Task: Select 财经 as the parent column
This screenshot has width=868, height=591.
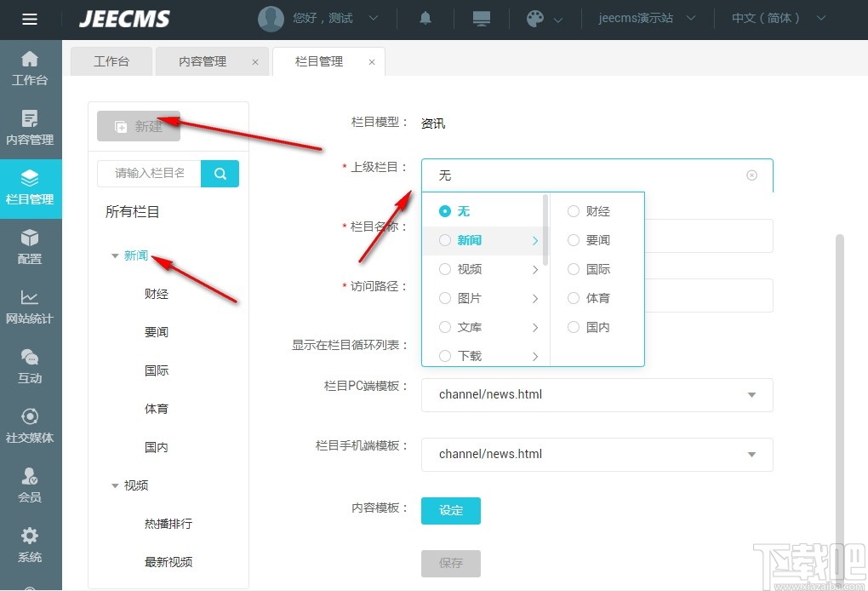Action: point(573,211)
